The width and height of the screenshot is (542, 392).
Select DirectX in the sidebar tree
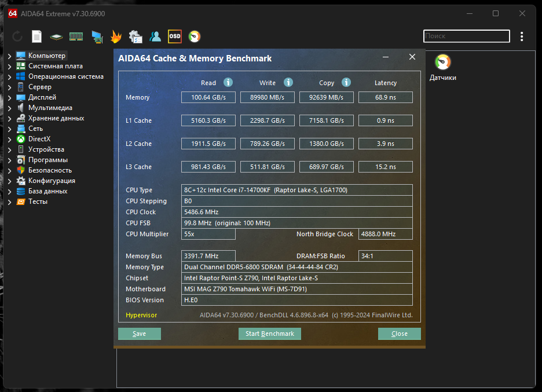(39, 139)
